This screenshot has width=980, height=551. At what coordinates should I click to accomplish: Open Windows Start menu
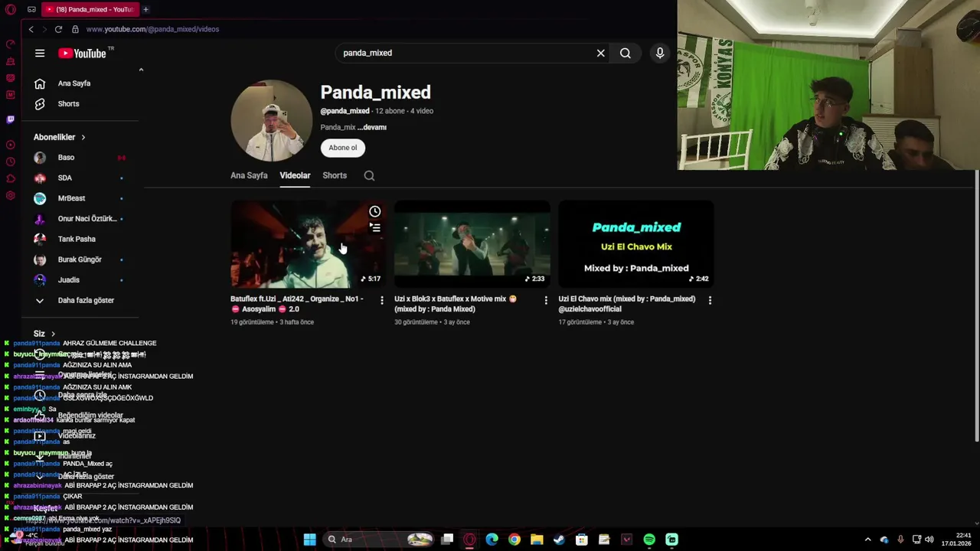(309, 540)
